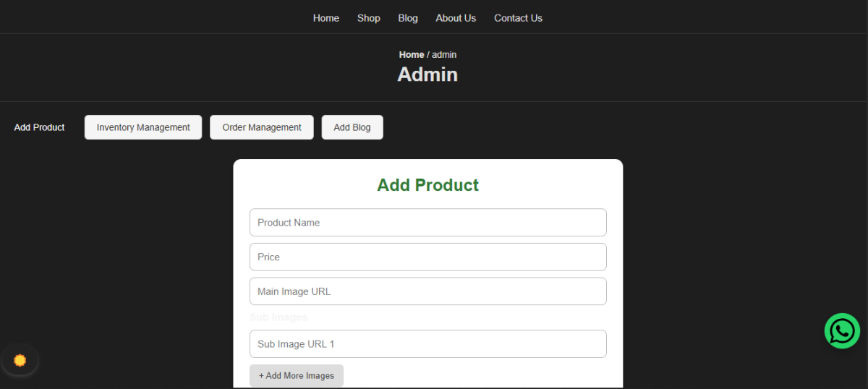The height and width of the screenshot is (389, 868).
Task: Select the Main Image URL field
Action: pyautogui.click(x=427, y=291)
